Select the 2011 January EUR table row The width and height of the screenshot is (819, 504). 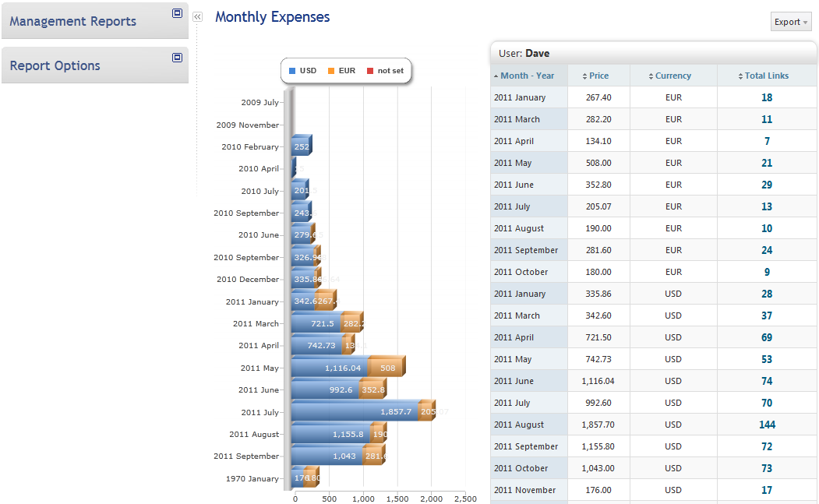coord(606,97)
